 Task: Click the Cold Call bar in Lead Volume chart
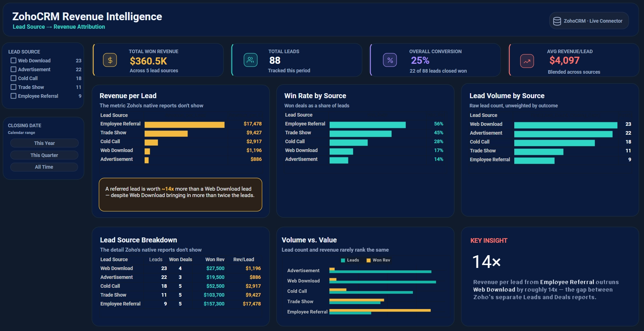coord(554,142)
